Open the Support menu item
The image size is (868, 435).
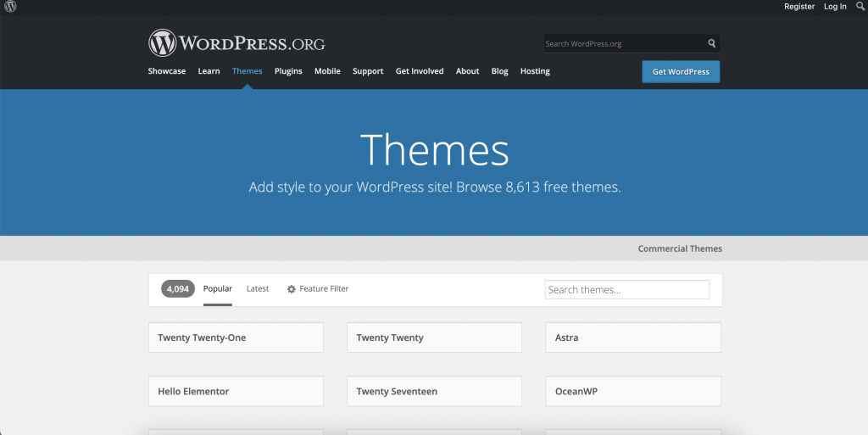[368, 71]
